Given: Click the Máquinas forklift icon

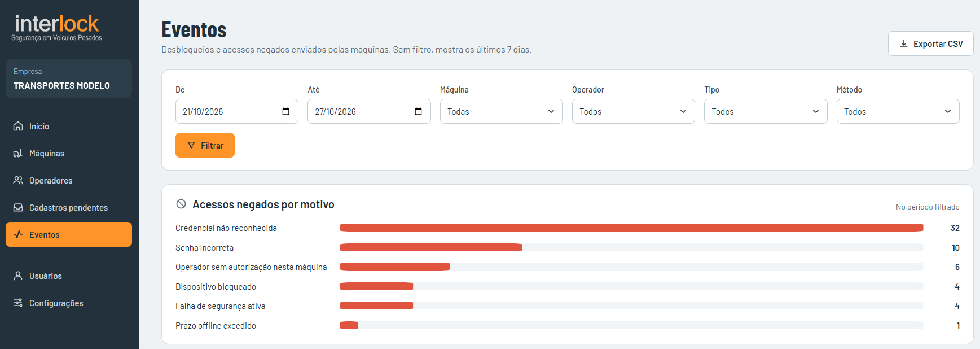Looking at the screenshot, I should (x=18, y=153).
